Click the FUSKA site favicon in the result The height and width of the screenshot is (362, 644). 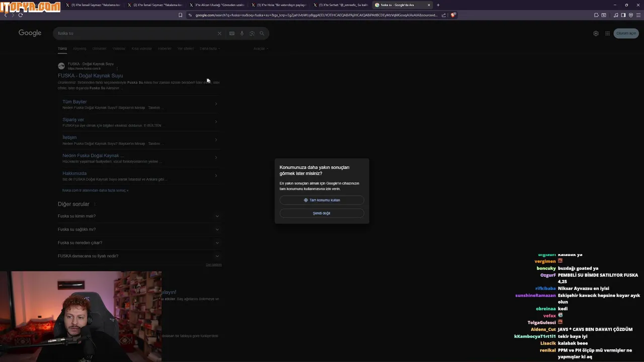point(61,66)
